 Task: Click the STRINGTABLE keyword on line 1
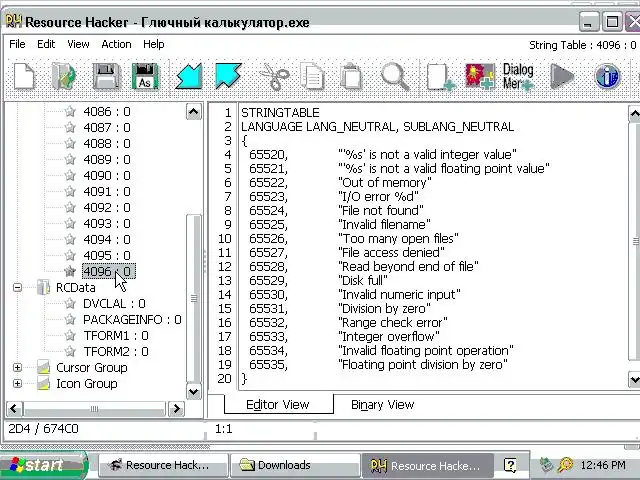280,113
